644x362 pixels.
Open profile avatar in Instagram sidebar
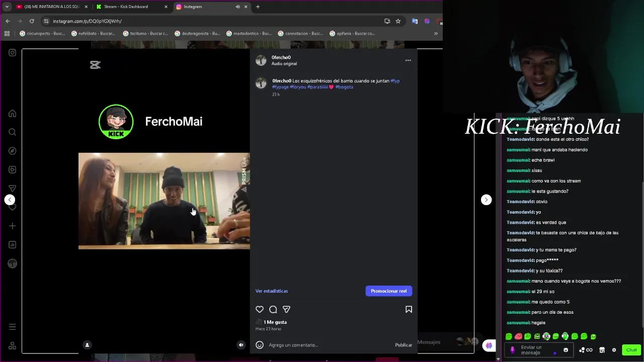pyautogui.click(x=12, y=263)
